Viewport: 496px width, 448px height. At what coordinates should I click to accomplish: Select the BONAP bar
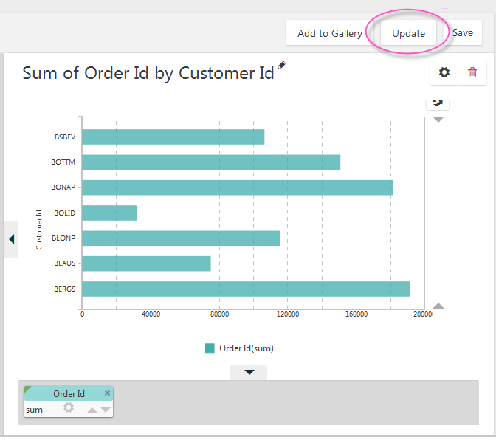(x=238, y=187)
